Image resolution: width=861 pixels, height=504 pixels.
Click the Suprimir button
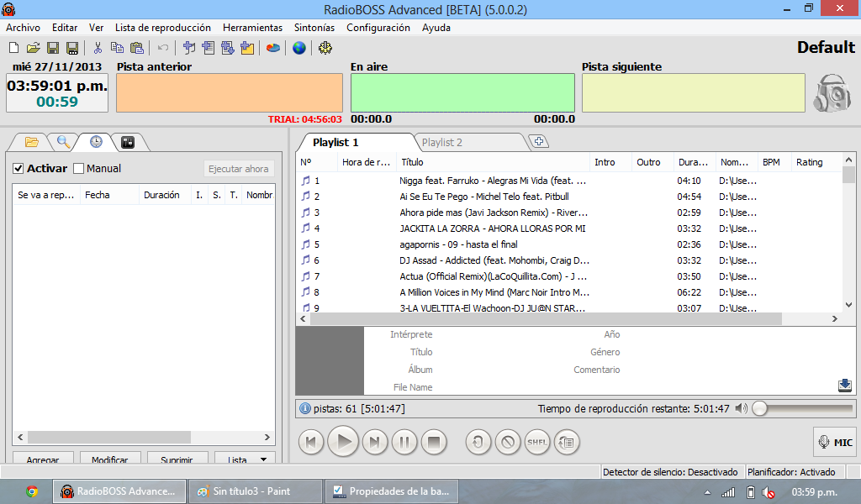(177, 458)
